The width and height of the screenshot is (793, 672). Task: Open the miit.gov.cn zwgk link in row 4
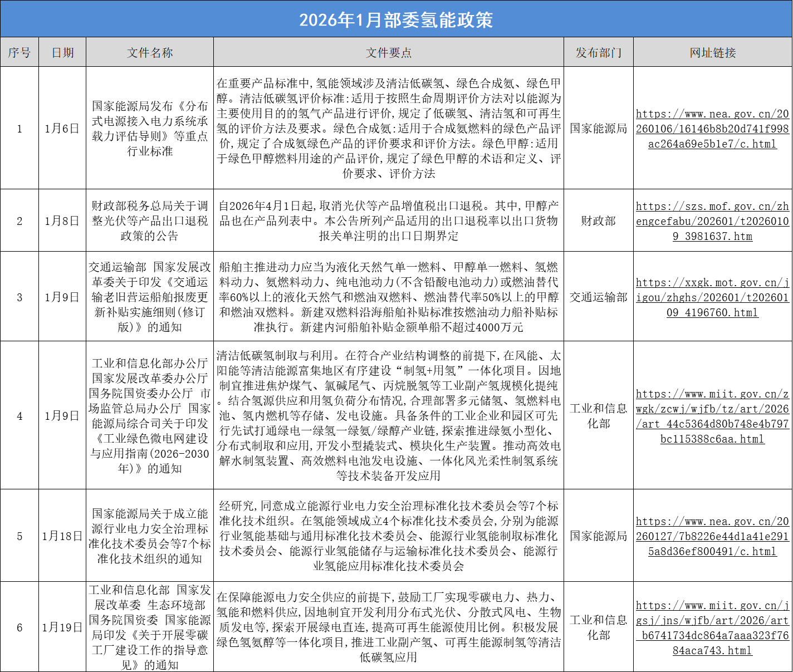[x=712, y=416]
